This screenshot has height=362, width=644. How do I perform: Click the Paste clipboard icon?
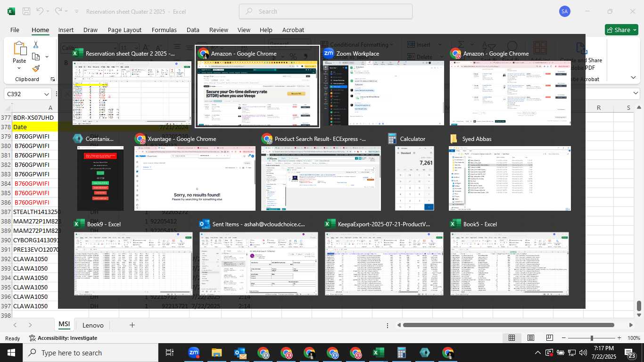click(x=19, y=49)
